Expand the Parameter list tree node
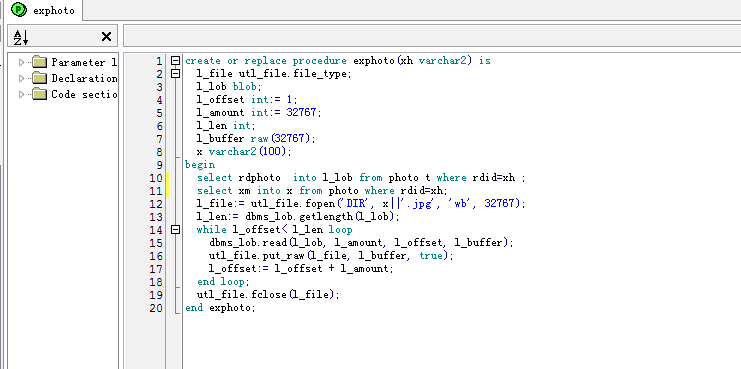 tap(21, 62)
